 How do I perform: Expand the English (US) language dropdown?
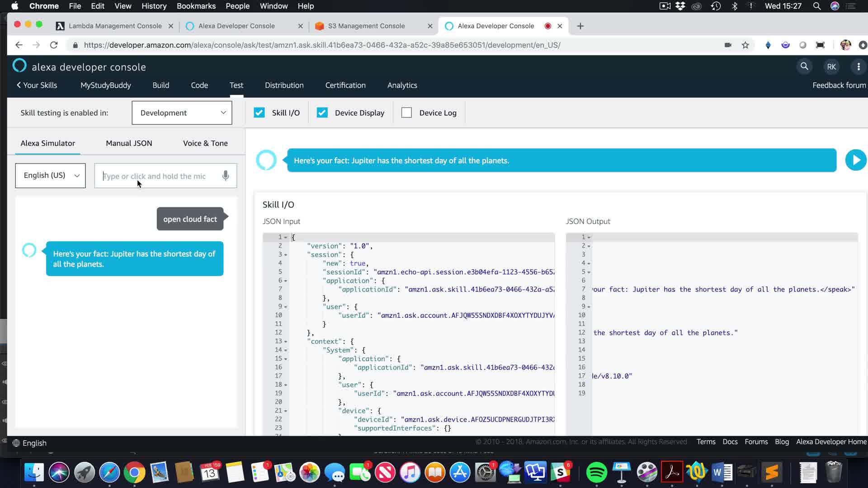click(50, 175)
